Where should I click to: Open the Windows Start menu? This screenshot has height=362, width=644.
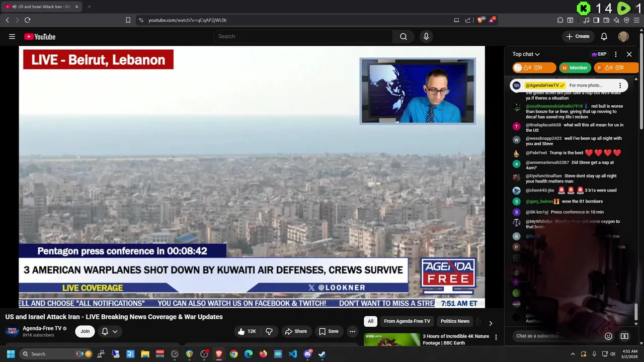[11, 354]
